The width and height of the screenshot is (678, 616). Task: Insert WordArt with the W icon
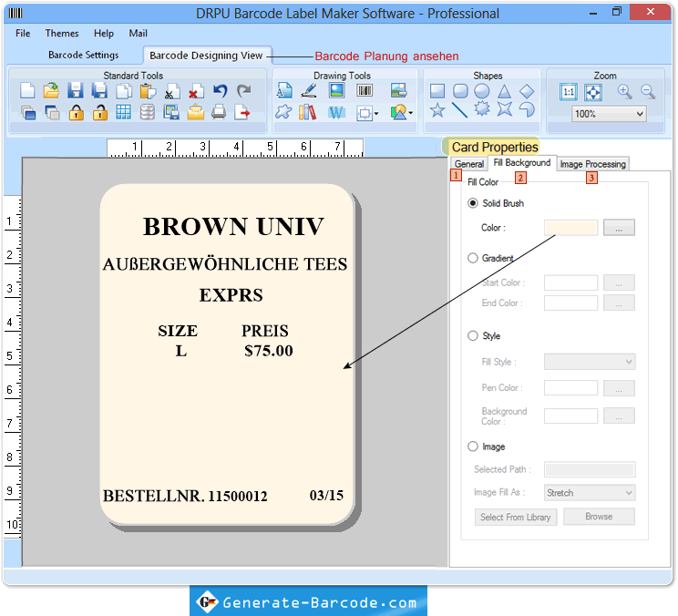336,113
